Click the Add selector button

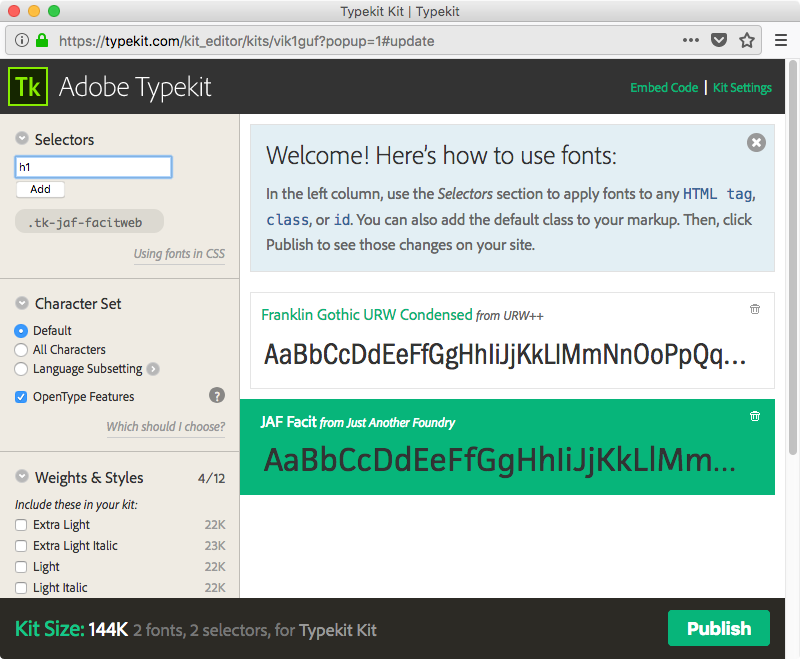point(40,189)
